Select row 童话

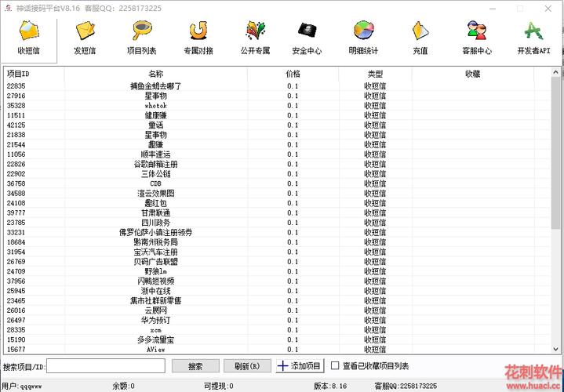277,125
